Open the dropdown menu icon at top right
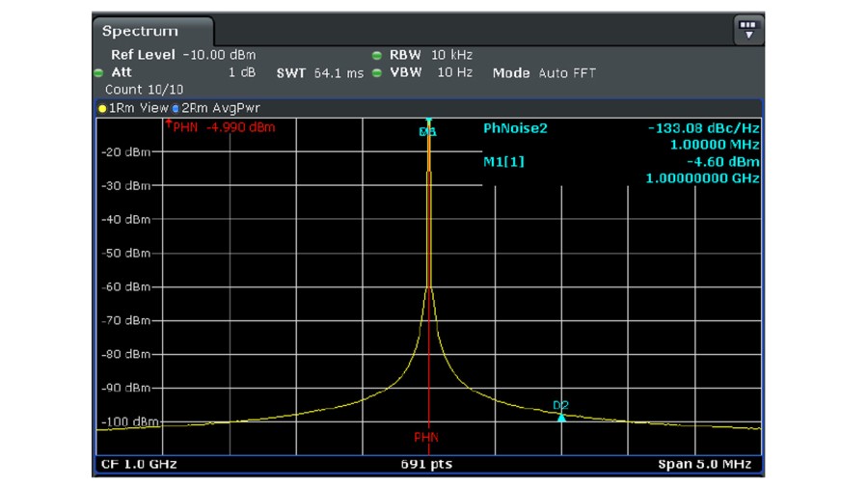 pyautogui.click(x=747, y=30)
